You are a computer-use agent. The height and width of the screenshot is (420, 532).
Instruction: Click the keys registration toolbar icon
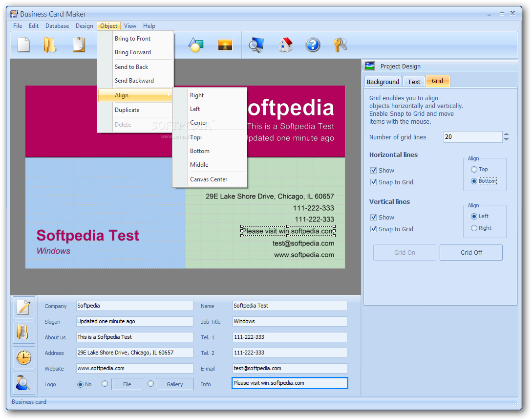(x=340, y=45)
